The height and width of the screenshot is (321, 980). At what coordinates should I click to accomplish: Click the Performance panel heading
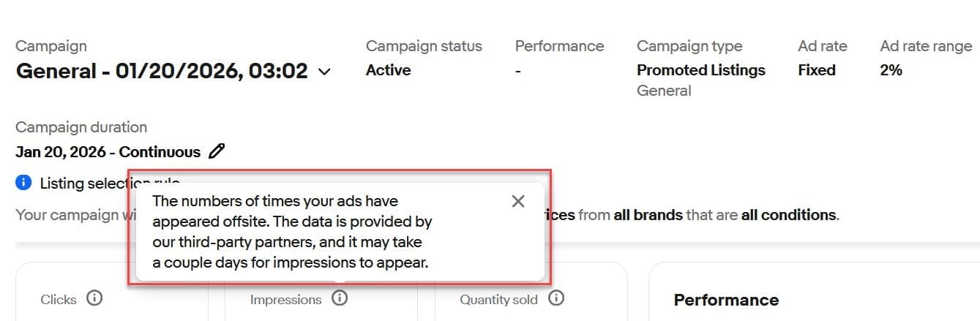[725, 300]
